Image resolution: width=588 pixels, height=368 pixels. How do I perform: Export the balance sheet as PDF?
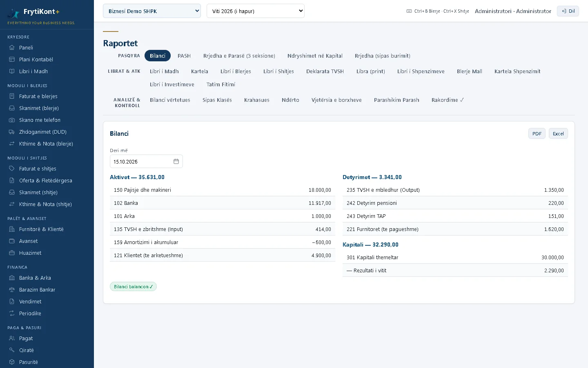click(537, 134)
